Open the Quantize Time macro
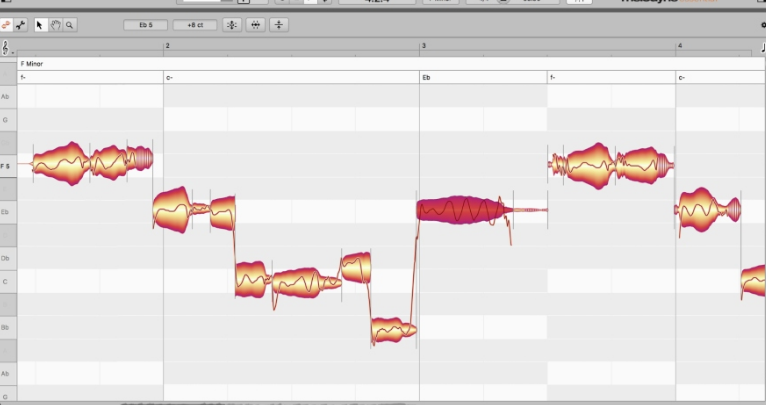 pos(255,25)
